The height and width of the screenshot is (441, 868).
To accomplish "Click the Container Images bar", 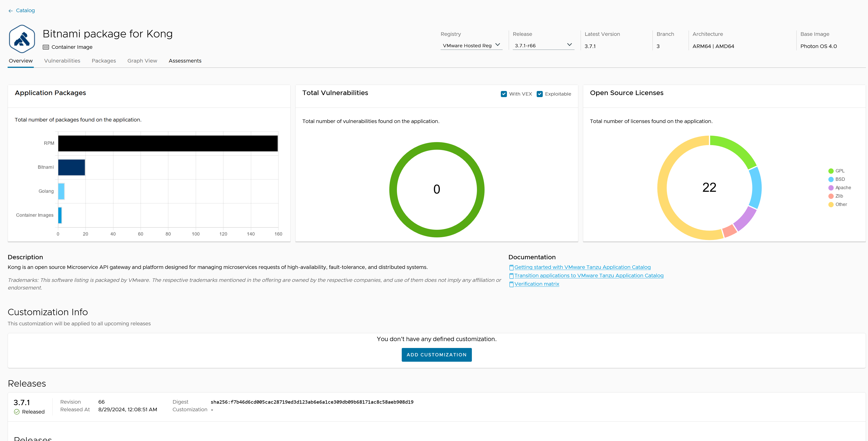I will point(60,215).
